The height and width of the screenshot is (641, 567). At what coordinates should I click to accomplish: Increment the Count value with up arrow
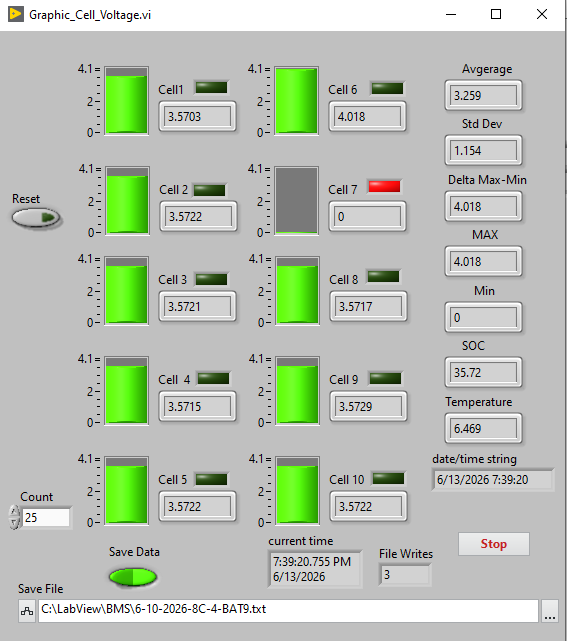[14, 511]
